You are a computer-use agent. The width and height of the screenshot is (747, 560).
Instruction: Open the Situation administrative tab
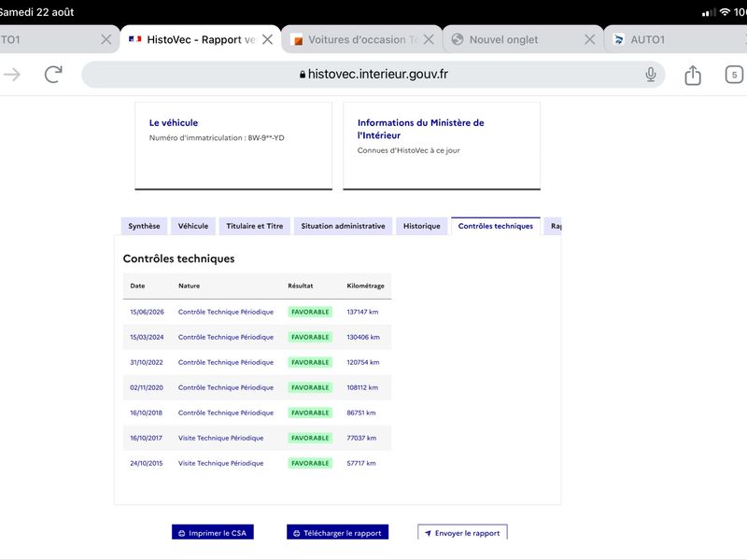(343, 226)
